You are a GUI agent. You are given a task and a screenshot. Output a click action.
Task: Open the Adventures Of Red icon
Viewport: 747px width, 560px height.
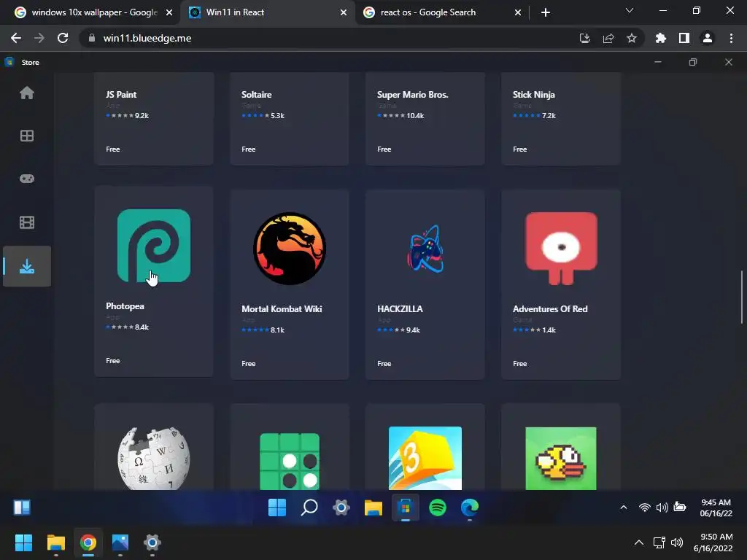561,249
